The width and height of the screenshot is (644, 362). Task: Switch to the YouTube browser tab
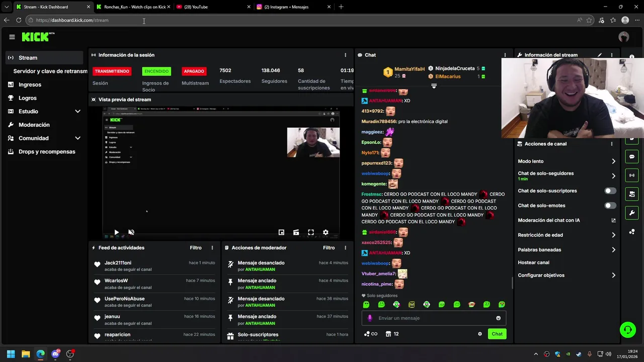(213, 7)
